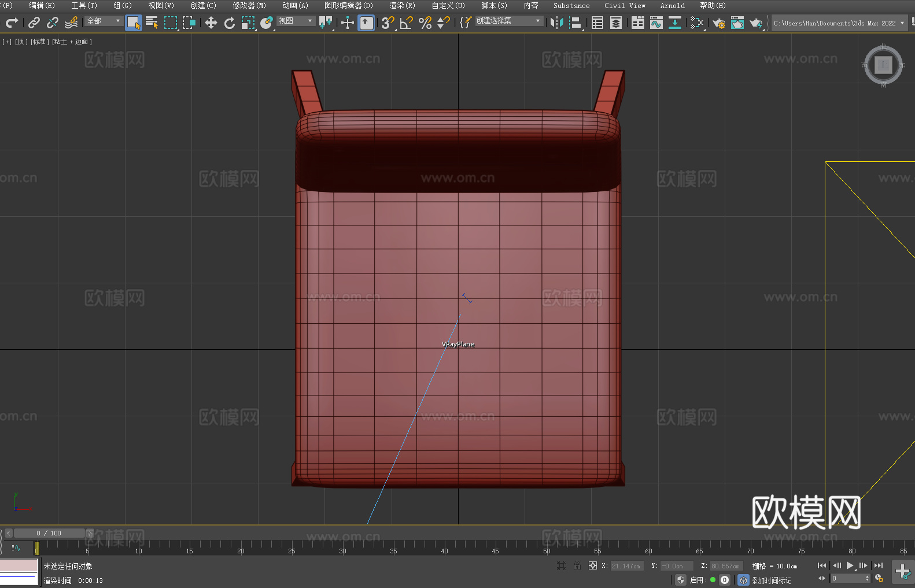915x588 pixels.
Task: Click the X coordinate field
Action: coord(628,566)
